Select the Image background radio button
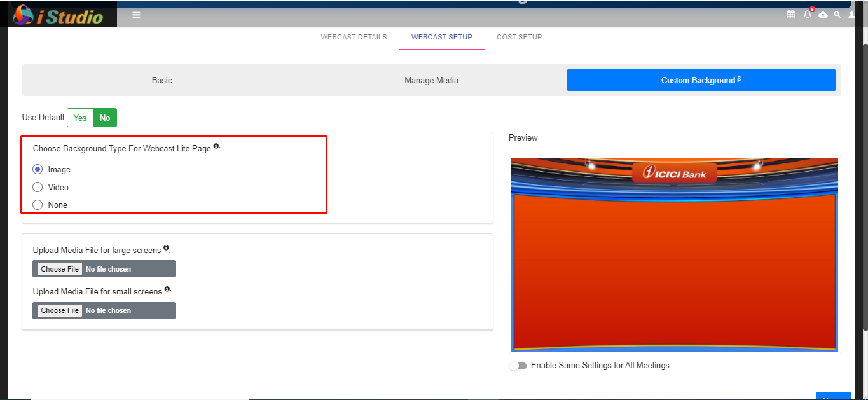The height and width of the screenshot is (400, 868). 38,169
